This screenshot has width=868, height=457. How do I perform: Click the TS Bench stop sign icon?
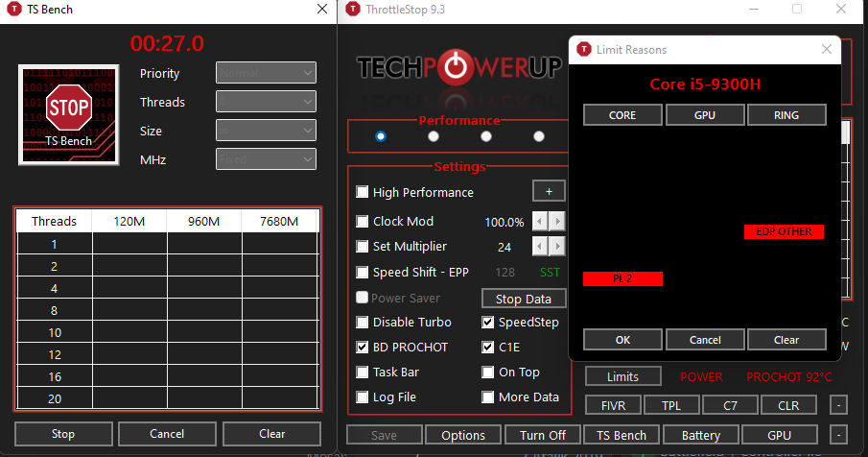[69, 114]
